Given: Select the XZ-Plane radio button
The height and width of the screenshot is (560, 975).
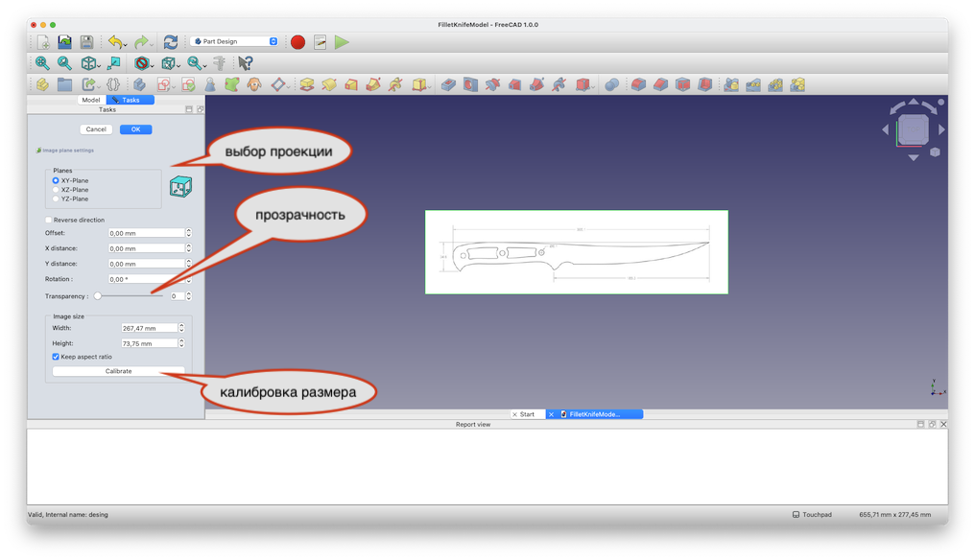Looking at the screenshot, I should pyautogui.click(x=56, y=190).
